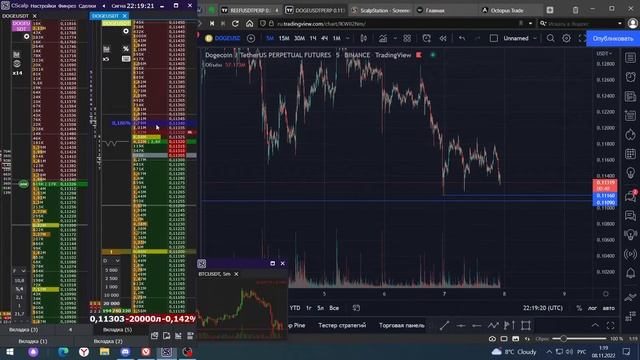This screenshot has height=360, width=640.
Task: Select the zigzag path drawing tool
Action: click(x=493, y=325)
